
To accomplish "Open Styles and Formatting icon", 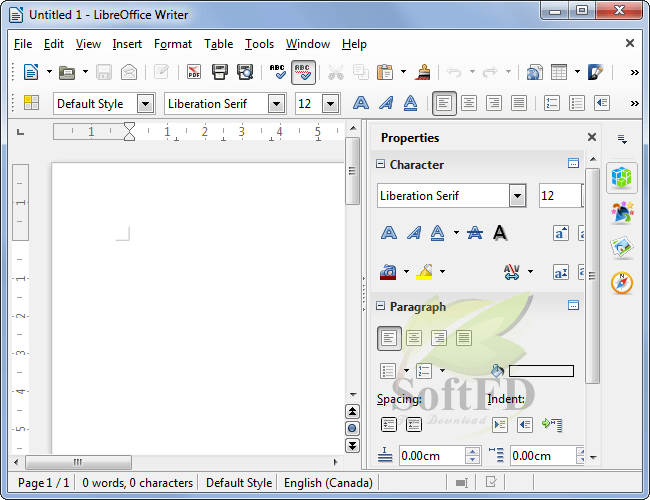I will coord(32,103).
